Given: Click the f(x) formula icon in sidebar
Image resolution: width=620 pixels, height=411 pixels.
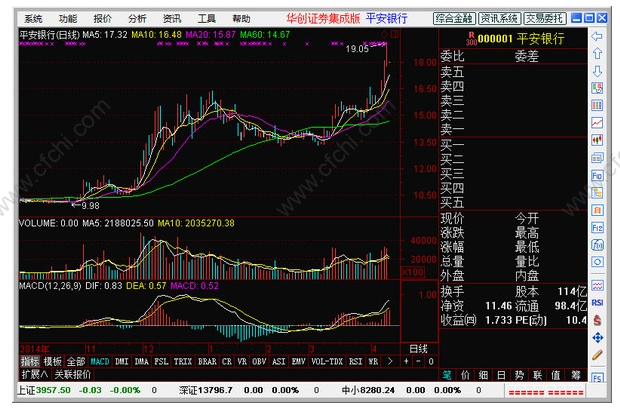Looking at the screenshot, I should pos(597,245).
